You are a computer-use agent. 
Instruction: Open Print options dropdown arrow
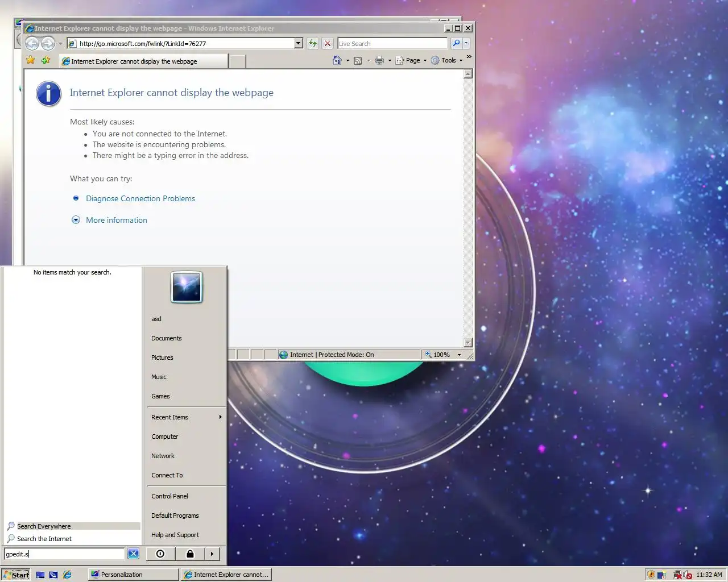390,61
